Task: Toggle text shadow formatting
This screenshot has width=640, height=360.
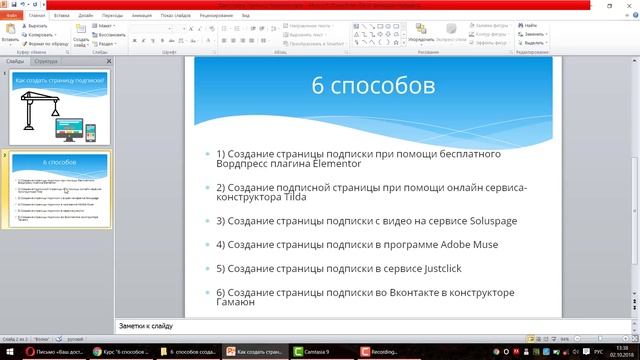Action: click(x=162, y=41)
